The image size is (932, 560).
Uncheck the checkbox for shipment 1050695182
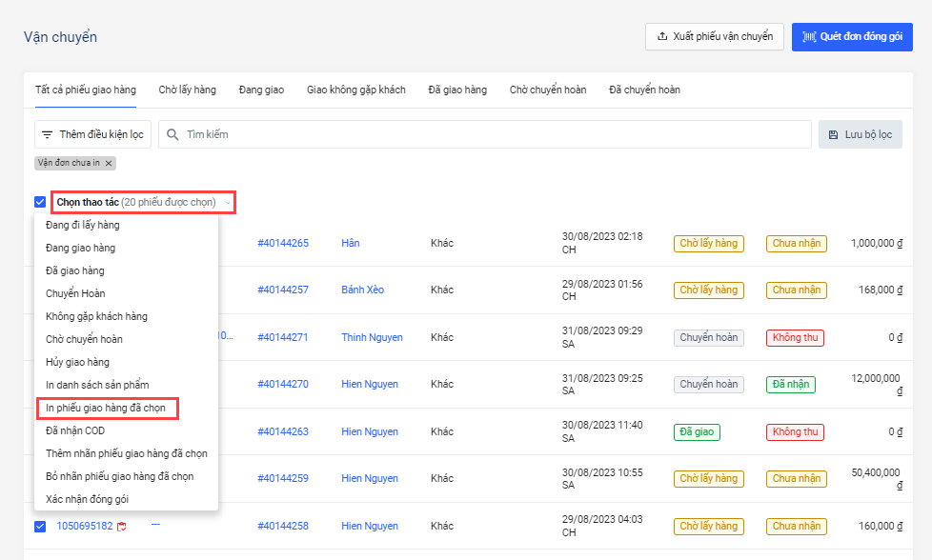(x=40, y=526)
